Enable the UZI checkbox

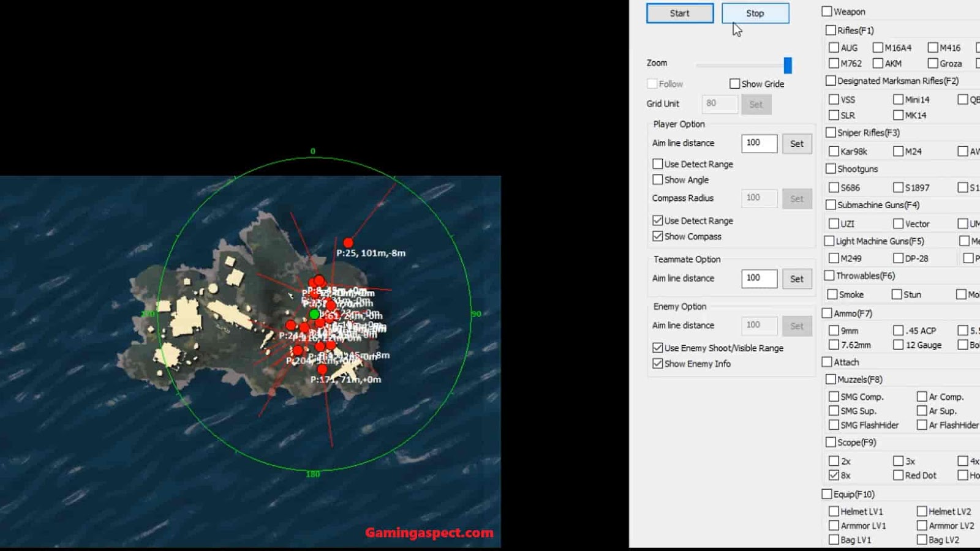pyautogui.click(x=834, y=223)
